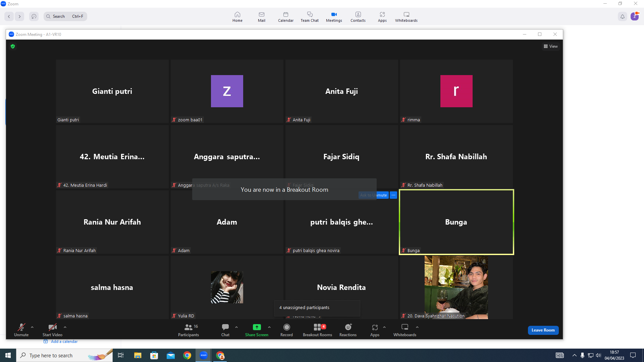Open the Calendar tab

point(286,17)
